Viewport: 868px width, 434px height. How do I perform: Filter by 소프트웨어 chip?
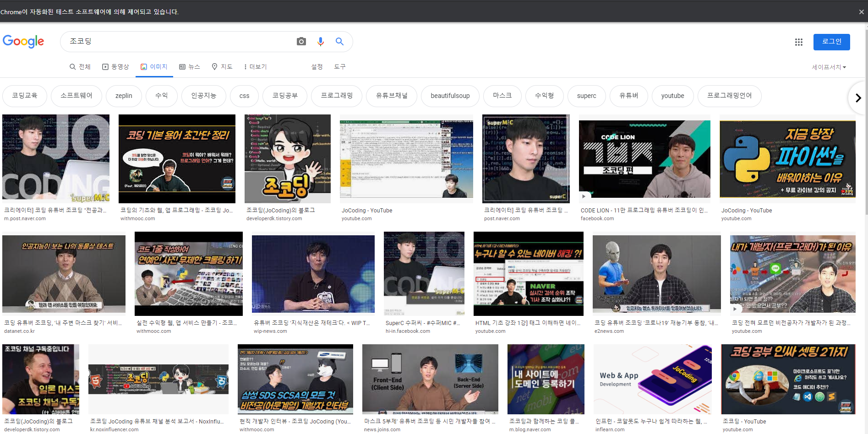tap(76, 96)
